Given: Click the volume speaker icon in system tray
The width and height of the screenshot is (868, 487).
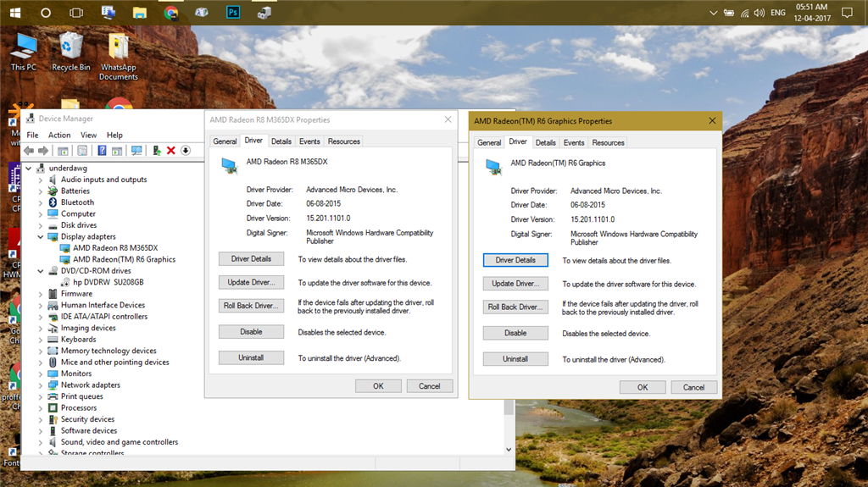Looking at the screenshot, I should click(759, 13).
